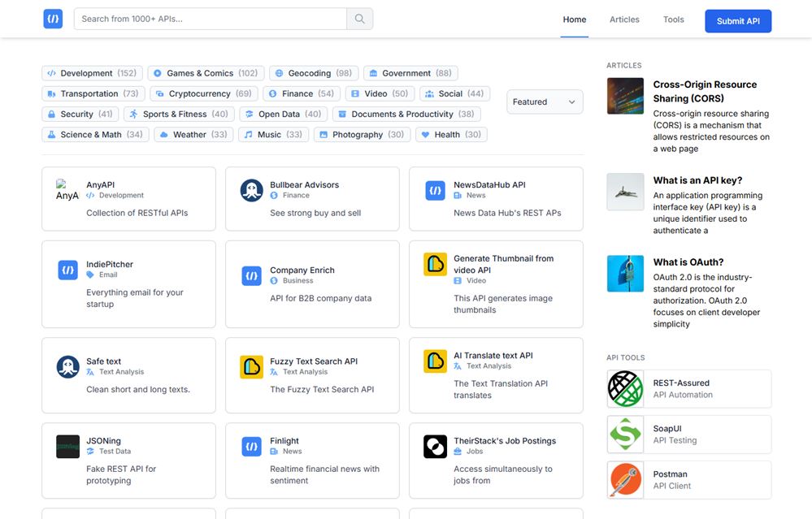Viewport: 812px width, 519px height.
Task: Select Sports & Fitness tag
Action: [179, 115]
